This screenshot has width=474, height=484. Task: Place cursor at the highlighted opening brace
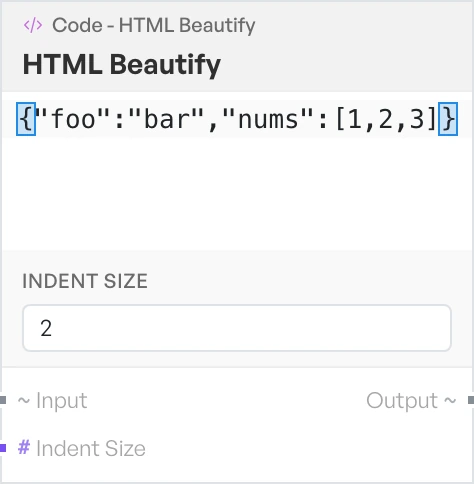26,119
